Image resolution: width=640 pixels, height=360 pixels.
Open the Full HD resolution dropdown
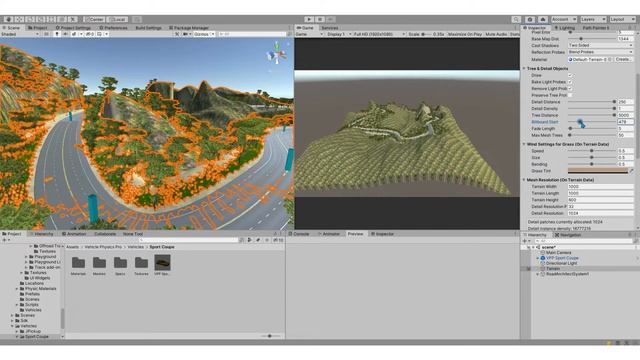(379, 34)
